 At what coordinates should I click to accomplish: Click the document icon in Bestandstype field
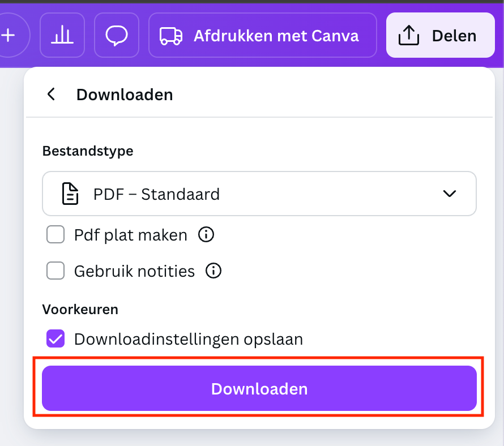coord(70,194)
